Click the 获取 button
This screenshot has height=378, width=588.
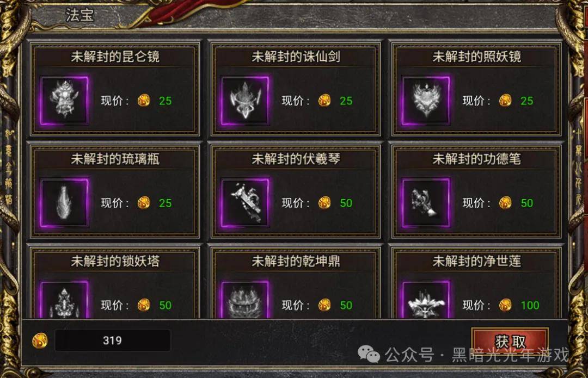(510, 342)
